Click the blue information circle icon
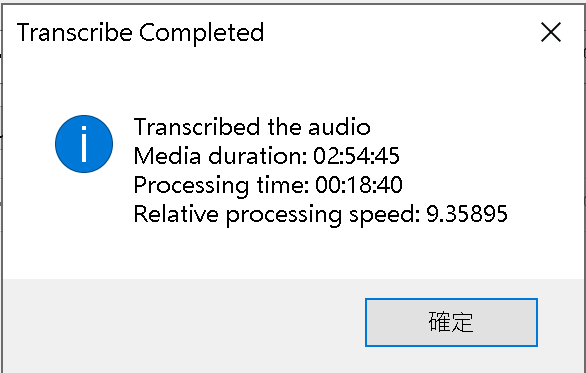 (84, 144)
